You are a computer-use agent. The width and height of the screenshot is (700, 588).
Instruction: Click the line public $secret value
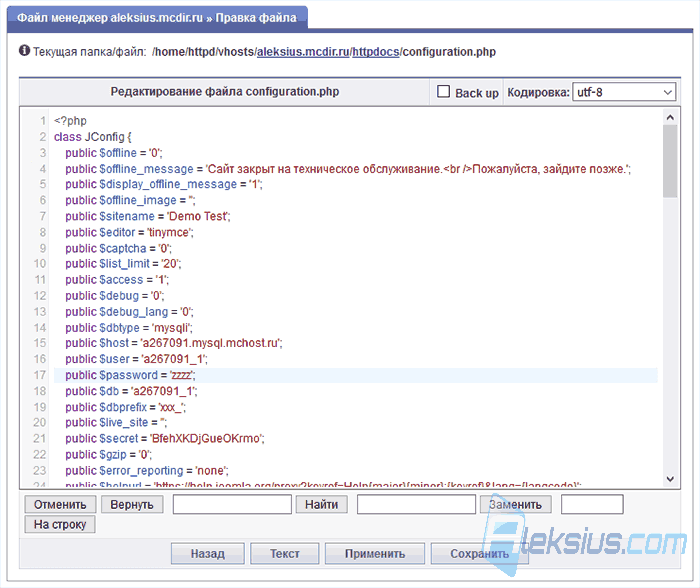(x=165, y=438)
